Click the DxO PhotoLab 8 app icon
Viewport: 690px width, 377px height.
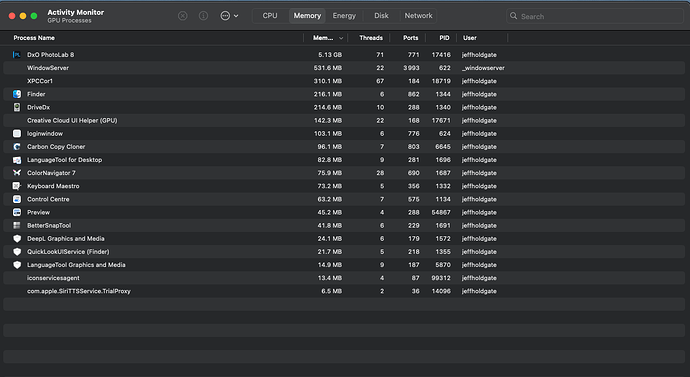pos(17,55)
